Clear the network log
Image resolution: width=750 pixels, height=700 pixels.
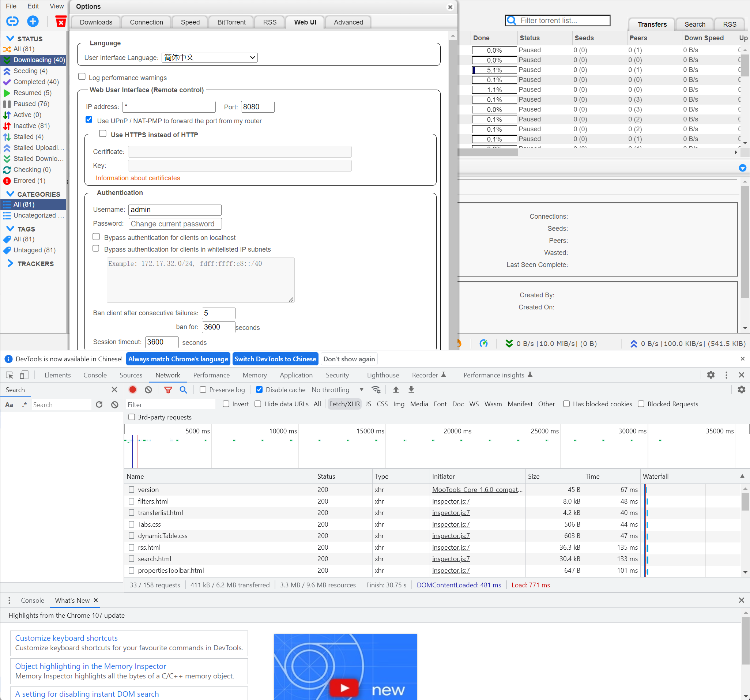(x=148, y=389)
